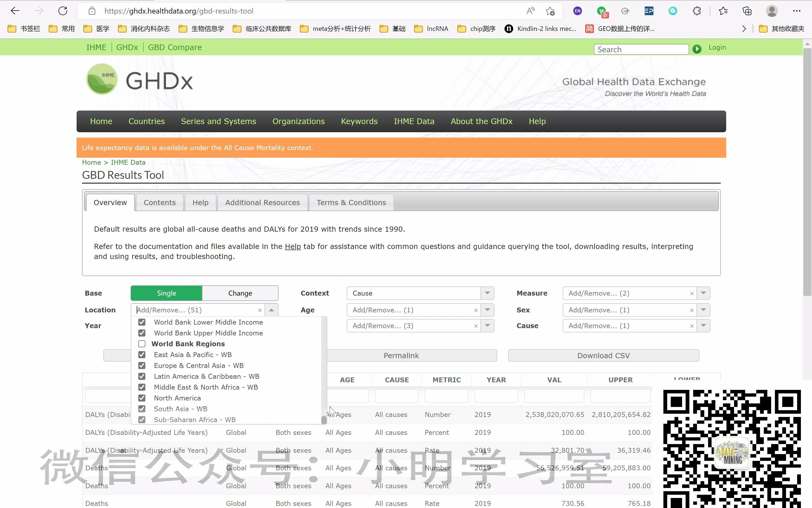Click the Permalink button
Screen dimensions: 812x508
click(401, 355)
